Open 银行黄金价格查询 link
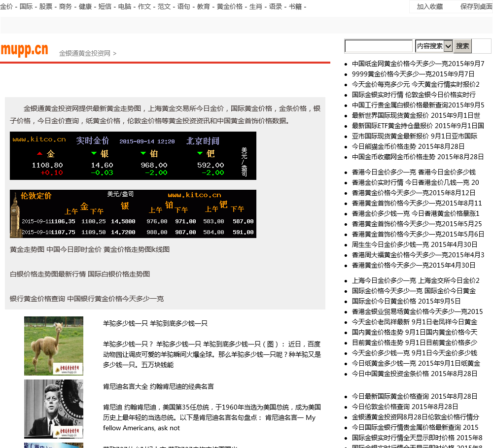This screenshot has height=448, width=493. pos(87,299)
